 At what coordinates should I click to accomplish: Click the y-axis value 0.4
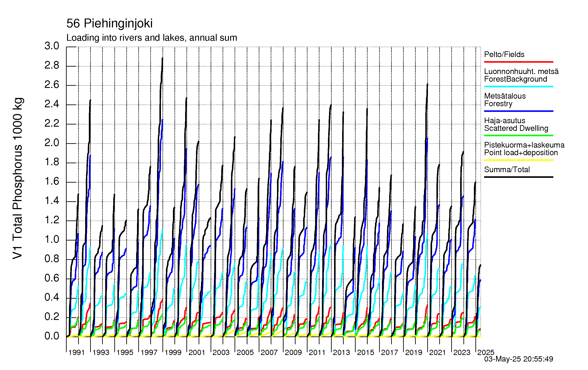point(52,297)
